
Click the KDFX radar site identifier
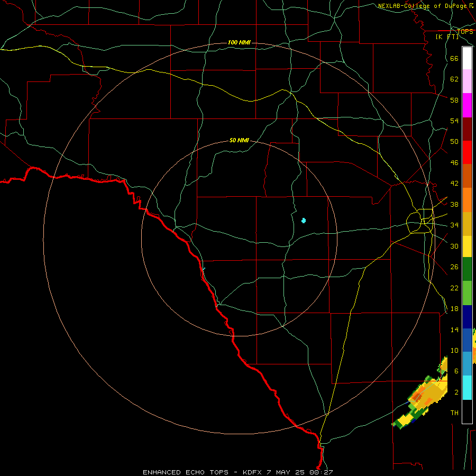(x=252, y=472)
